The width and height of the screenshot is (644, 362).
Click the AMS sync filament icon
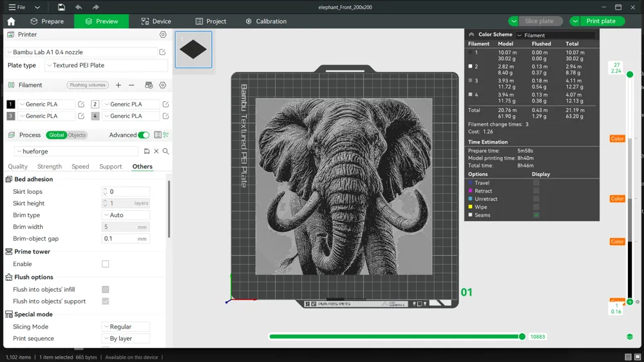coord(149,85)
